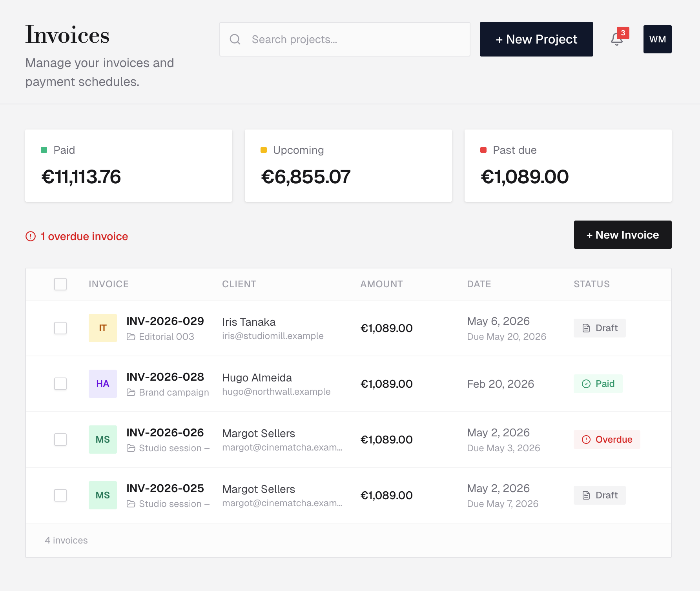The image size is (700, 591).
Task: Sort by the AMOUNT column header
Action: click(382, 284)
